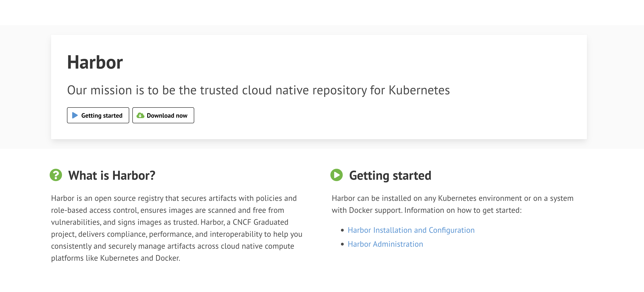The image size is (644, 292).
Task: Click the green question mark icon beside What is Harbor?
Action: tap(56, 175)
